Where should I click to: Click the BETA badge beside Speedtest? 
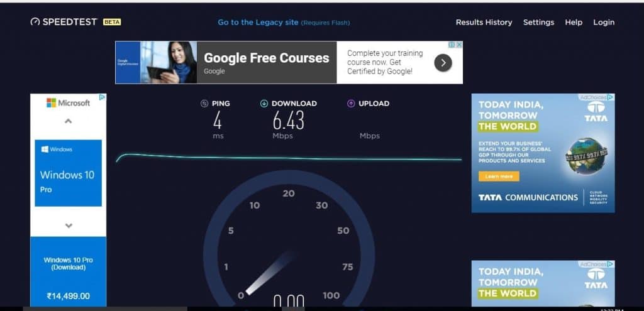(112, 22)
